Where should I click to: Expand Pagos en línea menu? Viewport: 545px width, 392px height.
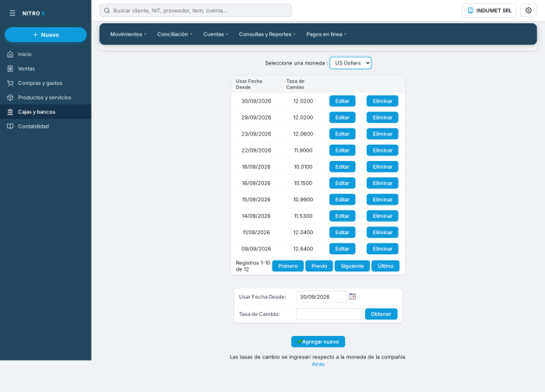tap(326, 34)
